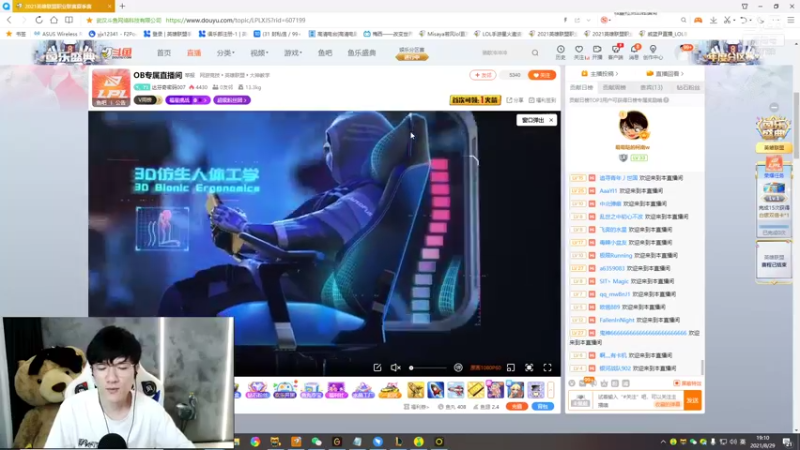Viewport: 800px width, 450px height.
Task: Go to browser home page icon
Action: pyautogui.click(x=54, y=20)
